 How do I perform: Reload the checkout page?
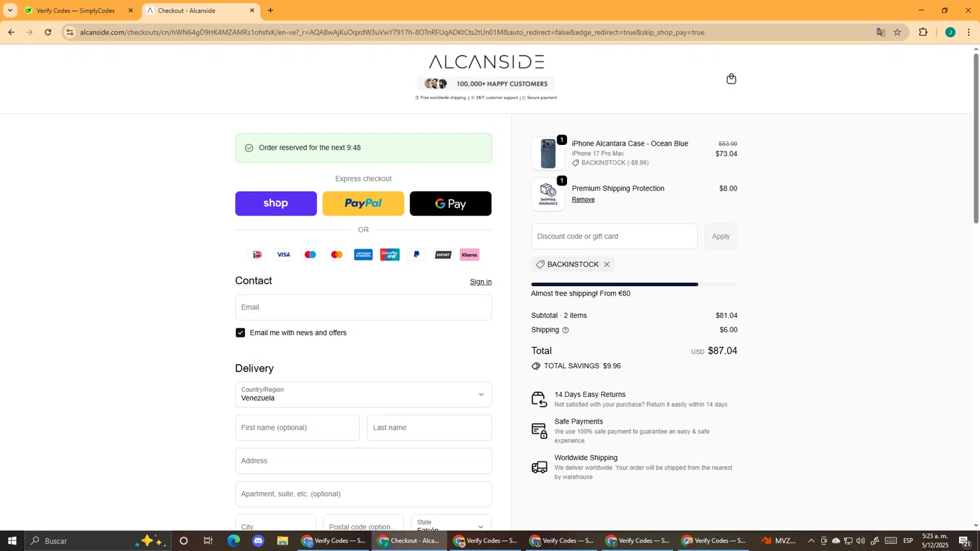point(48,32)
